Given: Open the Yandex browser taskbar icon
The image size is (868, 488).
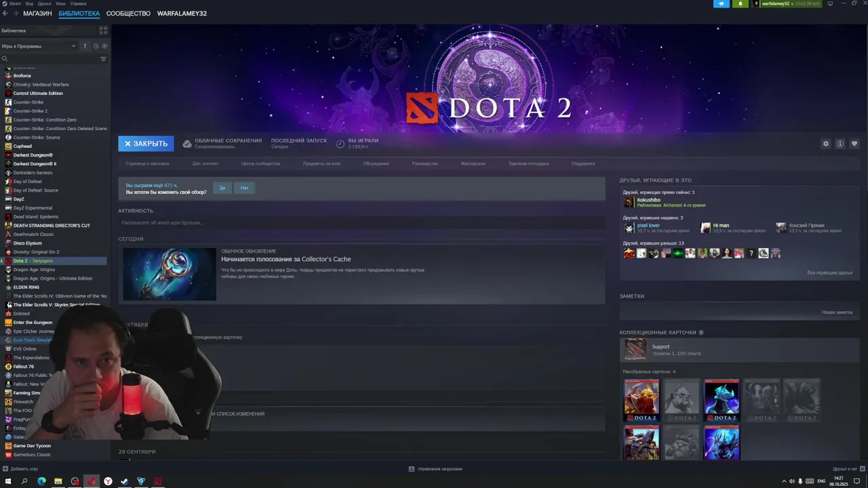Looking at the screenshot, I should pos(108,481).
